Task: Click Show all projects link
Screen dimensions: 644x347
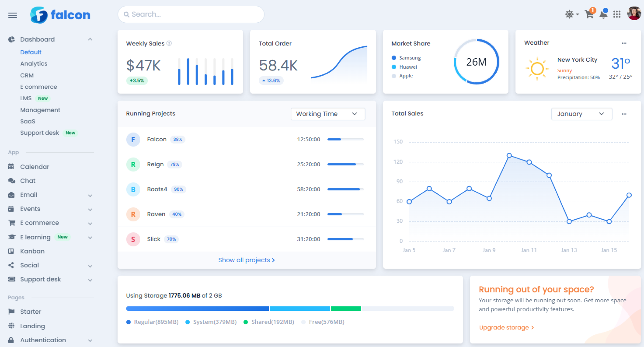Action: coord(246,260)
